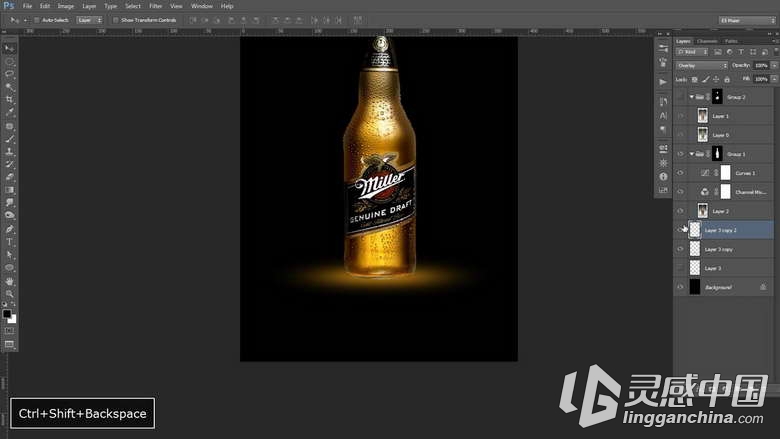
Task: Collapse Group 1 disclosure triangle
Action: 691,154
